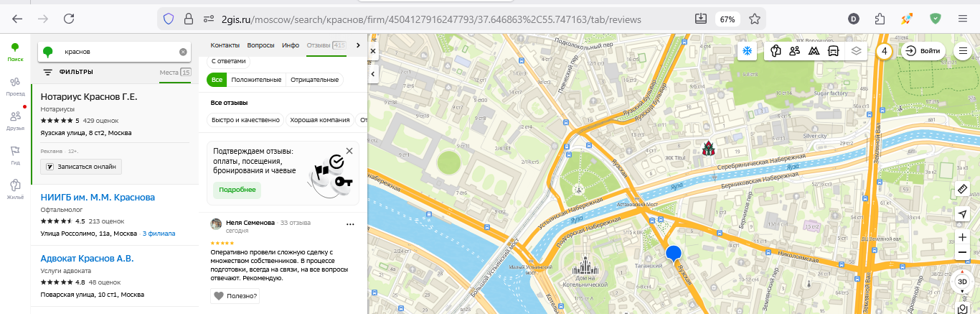
Task: Open Адвокат Краснов А.В. listing
Action: pyautogui.click(x=88, y=258)
